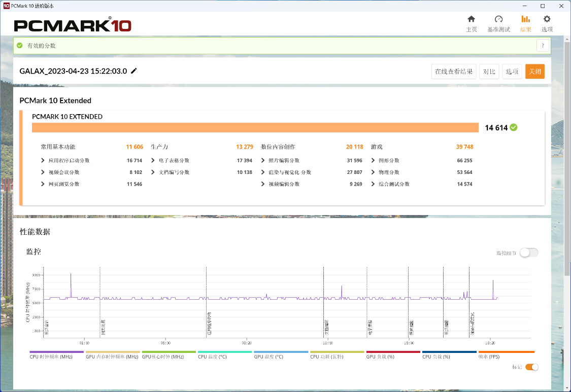Click the 游戏 score 39 748
Viewport: 571px width, 392px height.
coord(464,147)
